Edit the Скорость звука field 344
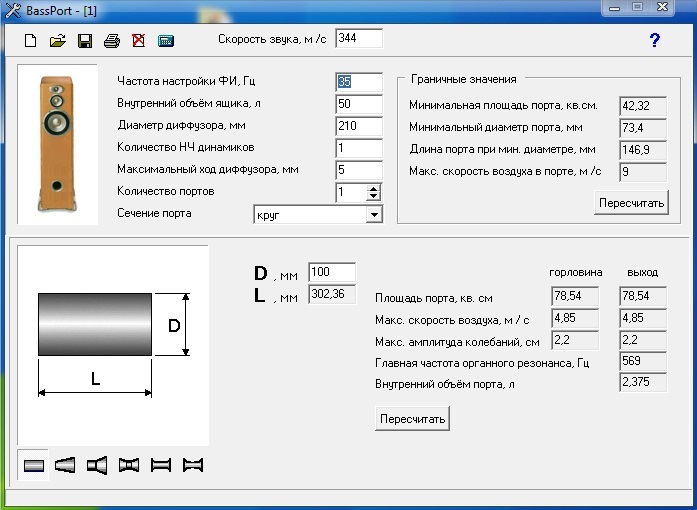Image resolution: width=697 pixels, height=510 pixels. [x=359, y=39]
